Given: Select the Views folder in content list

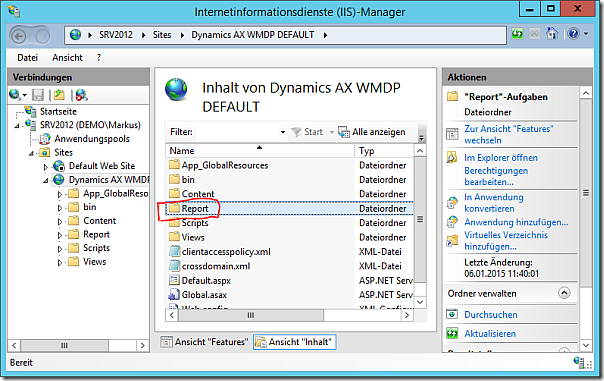Looking at the screenshot, I should coord(193,237).
